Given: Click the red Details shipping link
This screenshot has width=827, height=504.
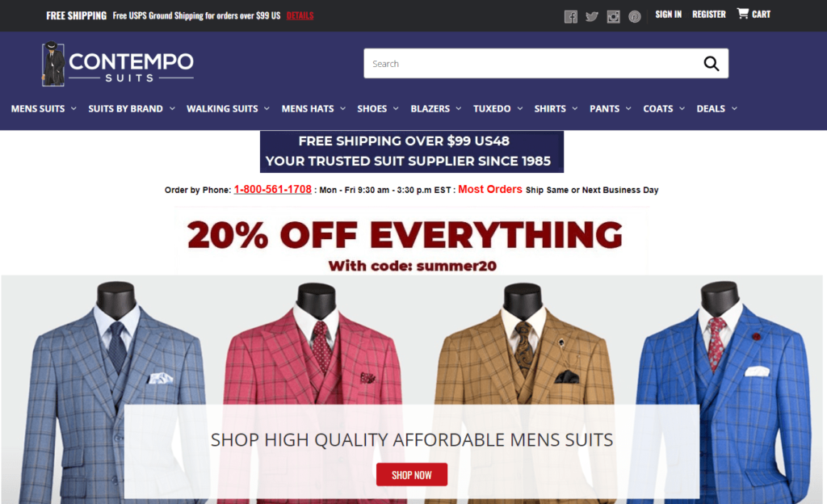Looking at the screenshot, I should 300,16.
